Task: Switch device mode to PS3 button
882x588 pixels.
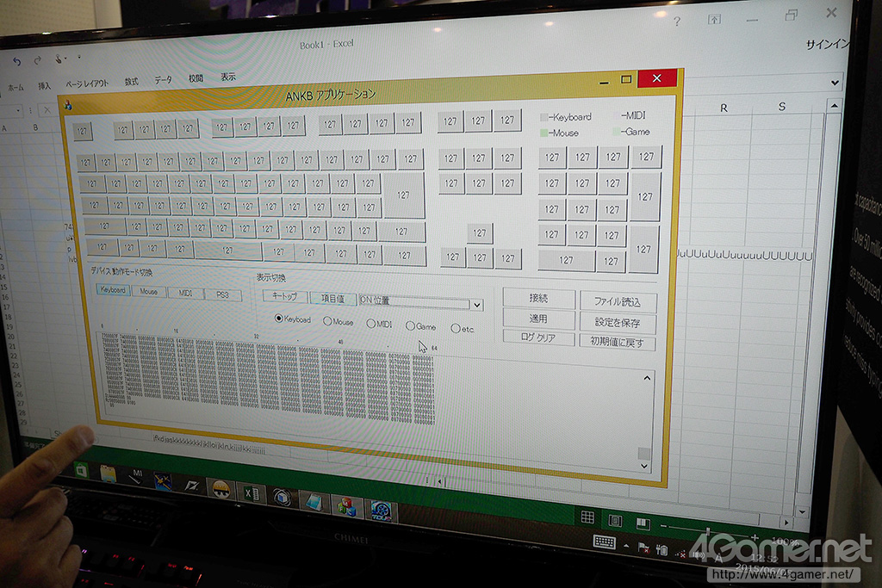Action: [223, 294]
